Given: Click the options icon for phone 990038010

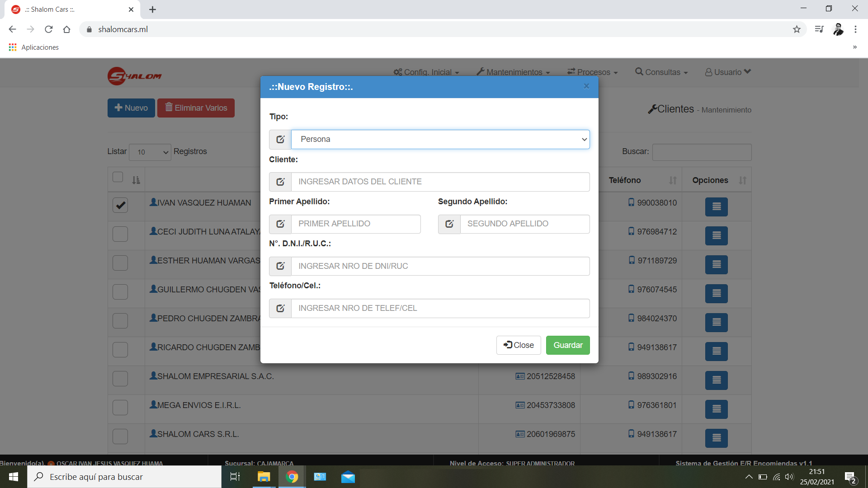Looking at the screenshot, I should click(716, 206).
